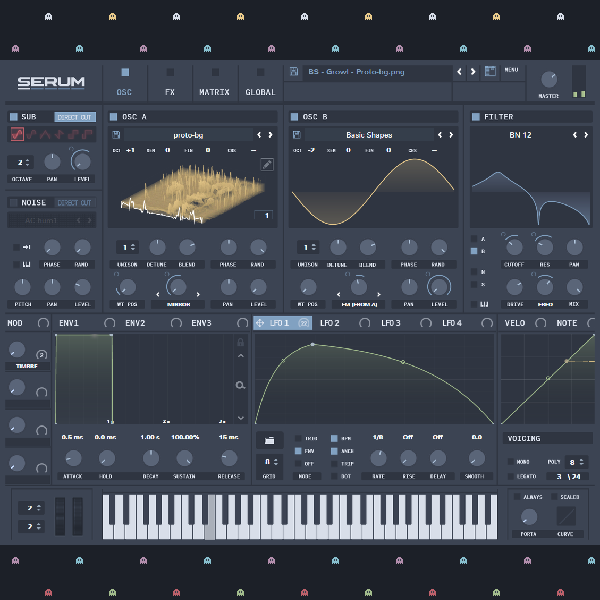Switch to the GLOBAL tab
Image resolution: width=600 pixels, height=600 pixels.
point(260,83)
